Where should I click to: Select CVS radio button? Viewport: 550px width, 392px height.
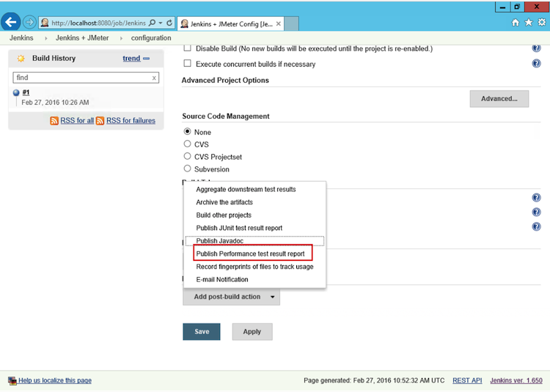click(187, 144)
